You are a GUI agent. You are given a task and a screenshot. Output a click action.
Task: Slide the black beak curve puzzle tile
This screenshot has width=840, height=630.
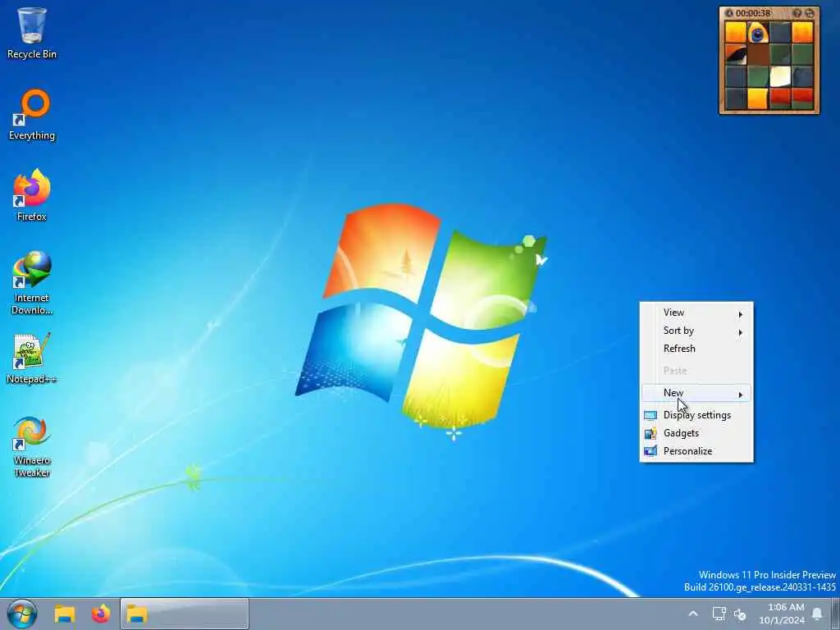tap(736, 54)
